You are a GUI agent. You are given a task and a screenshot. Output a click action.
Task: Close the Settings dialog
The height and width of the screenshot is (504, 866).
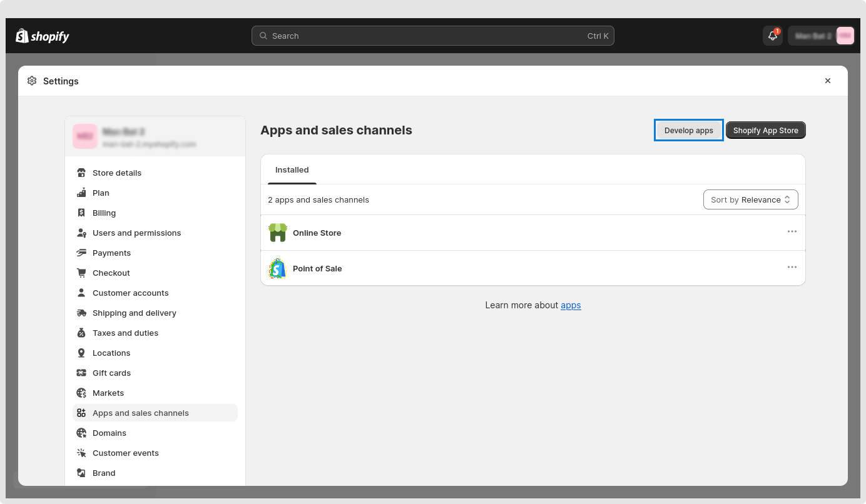[x=828, y=81]
